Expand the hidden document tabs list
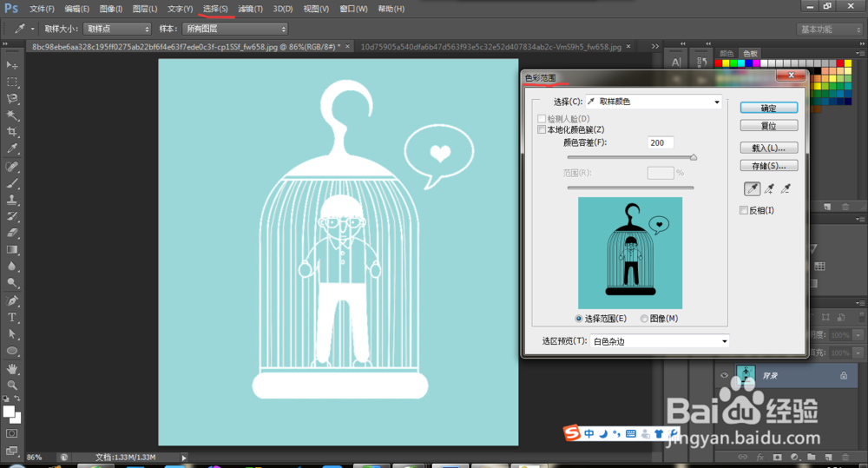The width and height of the screenshot is (868, 468). tap(655, 47)
